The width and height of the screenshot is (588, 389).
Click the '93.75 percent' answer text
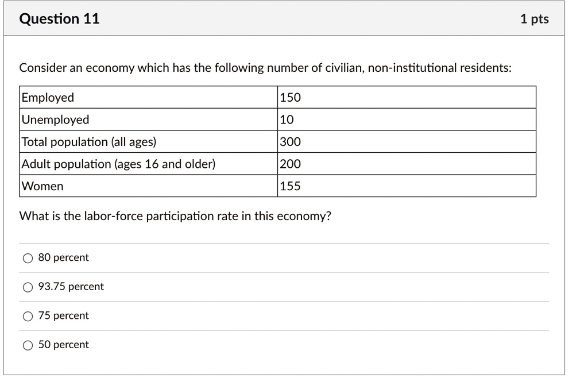71,287
